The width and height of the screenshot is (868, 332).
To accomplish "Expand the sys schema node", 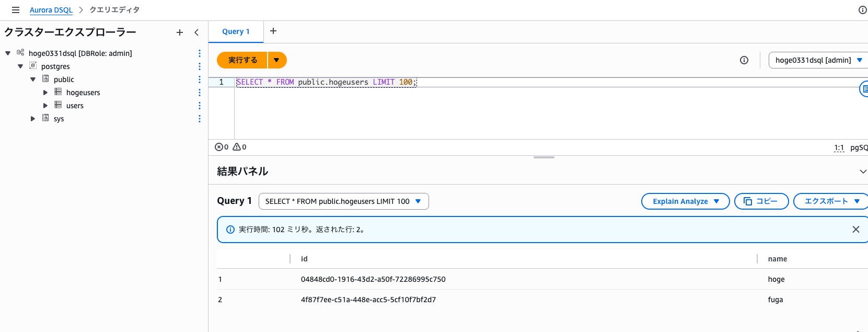I will click(x=33, y=119).
